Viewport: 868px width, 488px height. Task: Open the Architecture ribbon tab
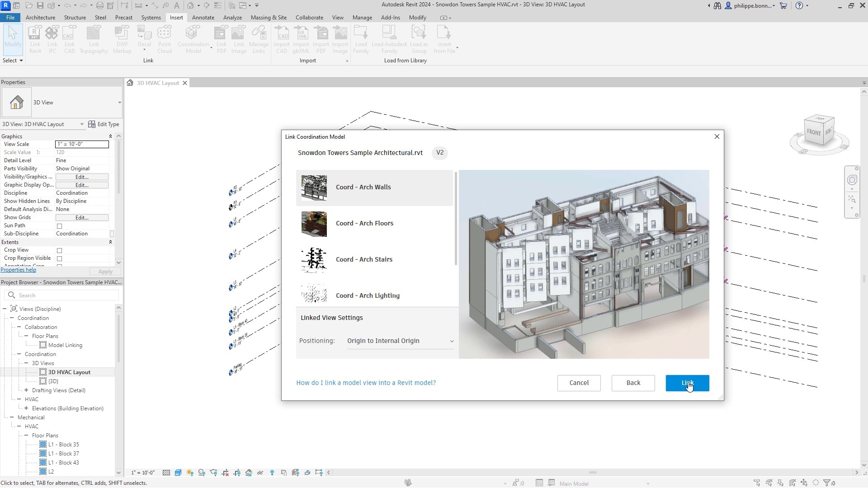(x=40, y=18)
